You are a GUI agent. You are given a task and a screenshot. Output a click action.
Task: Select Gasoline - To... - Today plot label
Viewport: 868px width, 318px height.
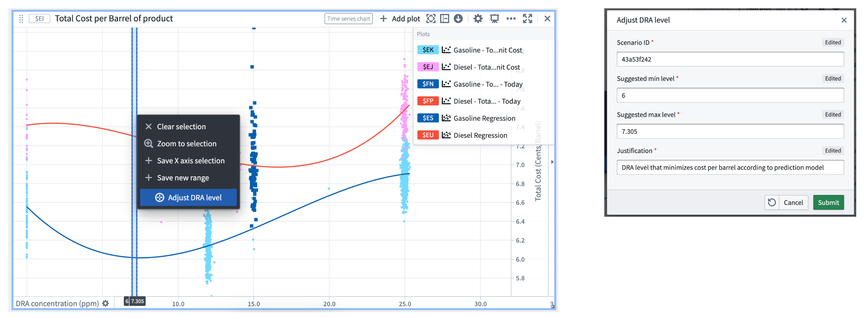[488, 84]
